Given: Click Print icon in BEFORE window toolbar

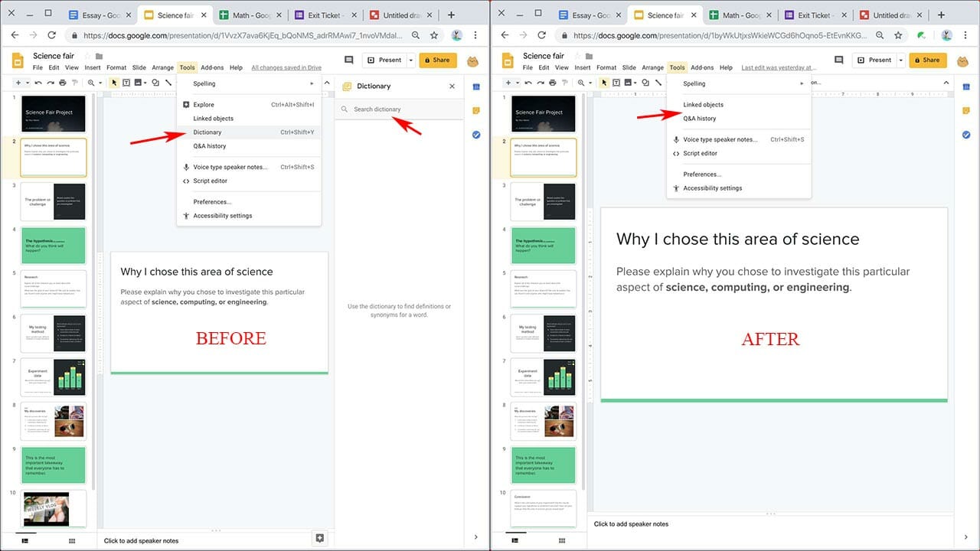Looking at the screenshot, I should coord(63,83).
